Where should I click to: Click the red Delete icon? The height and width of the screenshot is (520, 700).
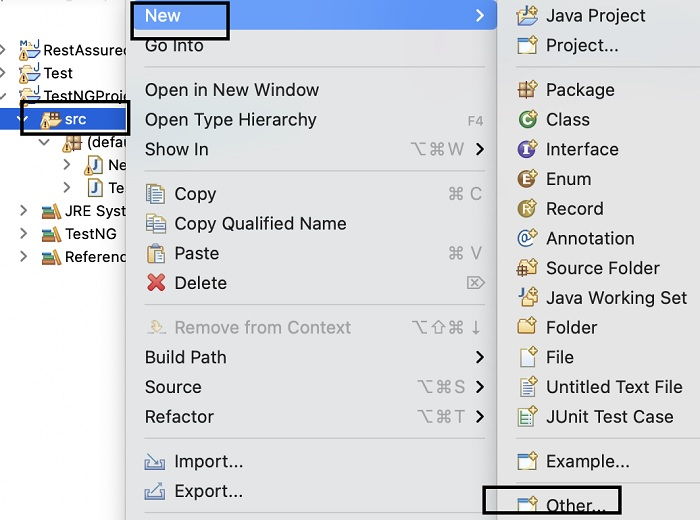156,283
